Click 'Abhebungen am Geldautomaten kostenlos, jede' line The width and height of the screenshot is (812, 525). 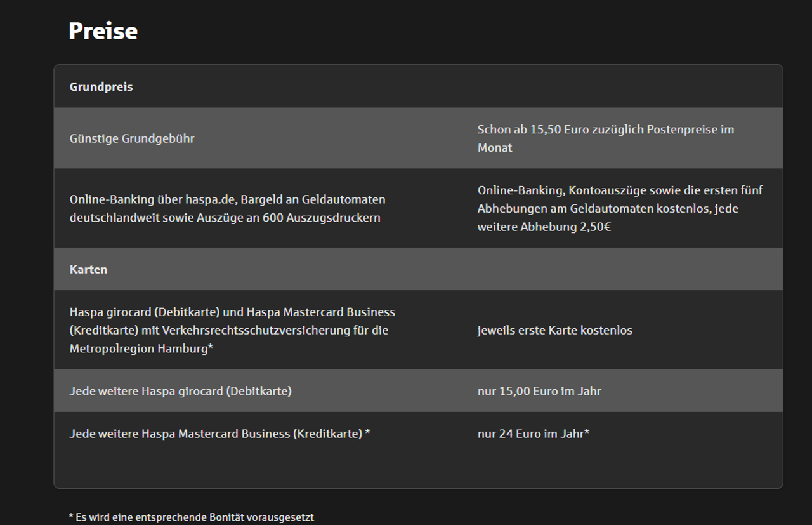pyautogui.click(x=608, y=208)
